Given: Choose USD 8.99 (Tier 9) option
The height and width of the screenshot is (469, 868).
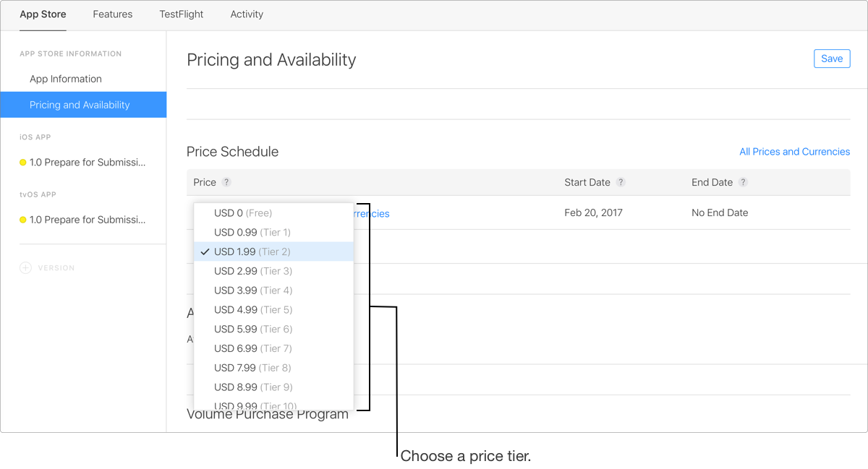Looking at the screenshot, I should tap(252, 387).
